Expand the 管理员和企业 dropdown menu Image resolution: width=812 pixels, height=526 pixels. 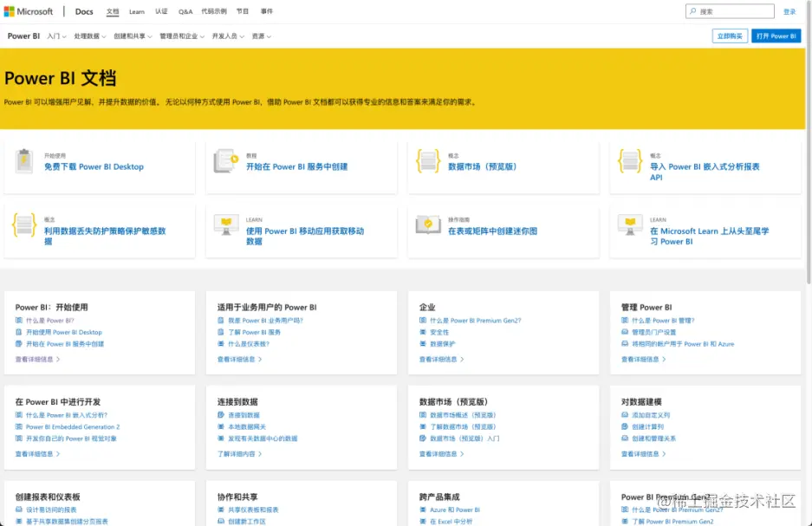click(182, 36)
